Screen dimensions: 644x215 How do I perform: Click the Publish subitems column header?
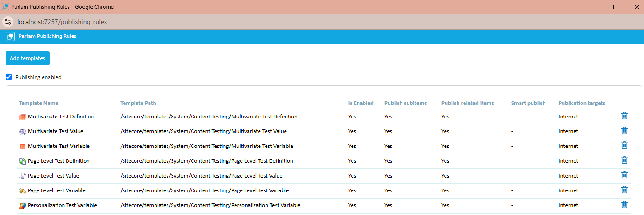click(x=405, y=103)
